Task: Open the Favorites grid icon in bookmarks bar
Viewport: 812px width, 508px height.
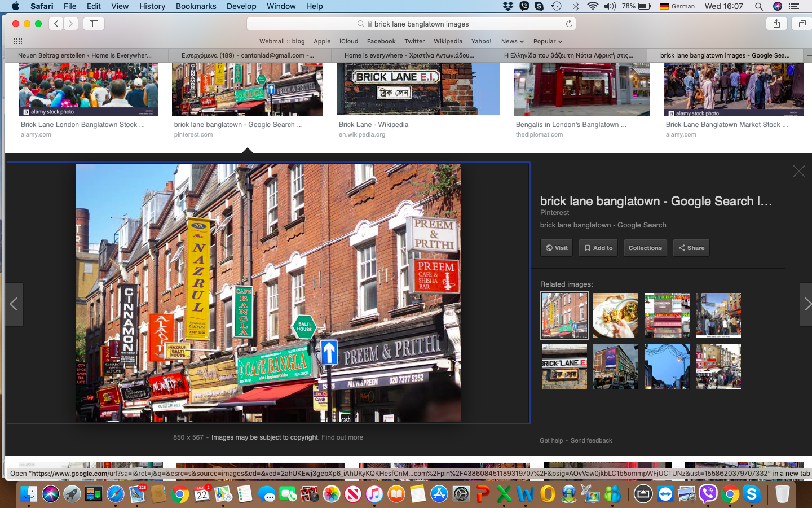Action: click(x=18, y=41)
